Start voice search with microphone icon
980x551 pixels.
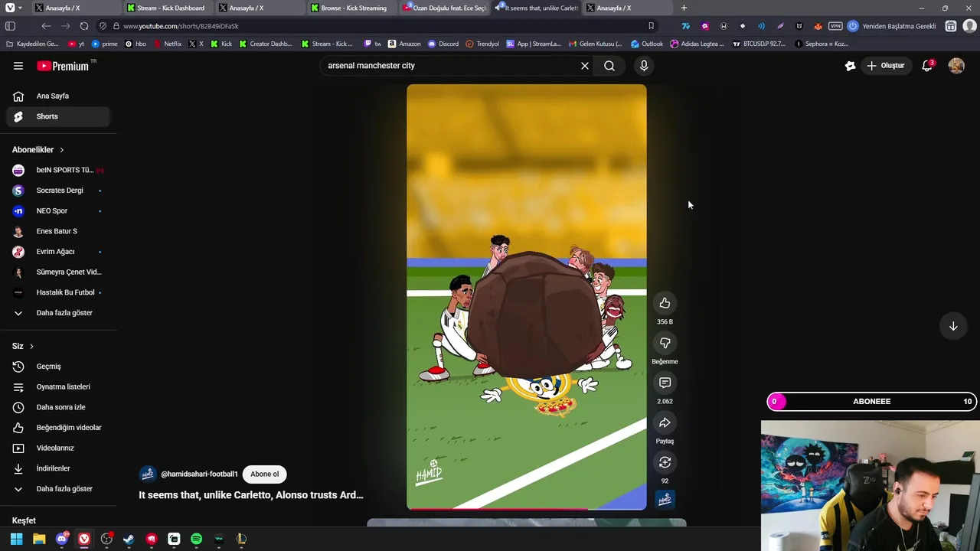click(x=644, y=66)
